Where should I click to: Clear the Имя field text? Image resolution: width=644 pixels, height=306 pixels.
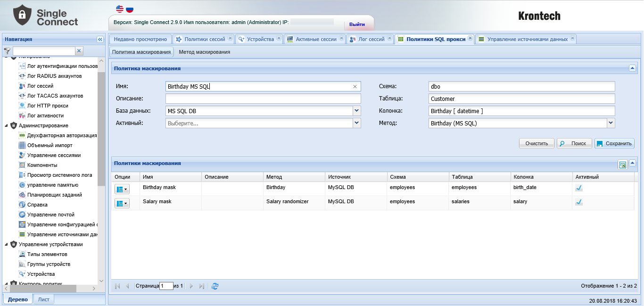(355, 86)
